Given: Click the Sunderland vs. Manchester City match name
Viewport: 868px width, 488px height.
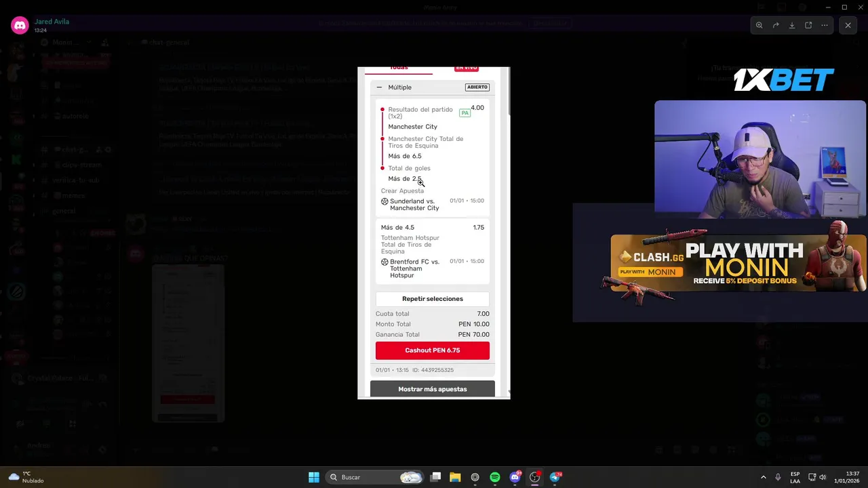Looking at the screenshot, I should point(414,205).
